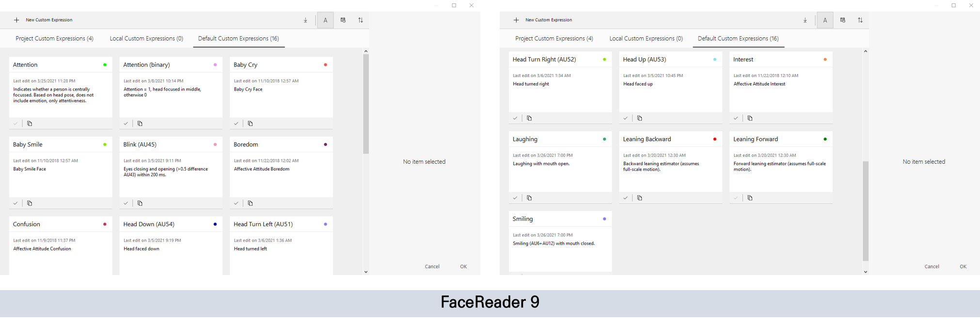Click the copy icon on the Attention card
Image resolution: width=980 pixels, height=323 pixels.
click(30, 123)
